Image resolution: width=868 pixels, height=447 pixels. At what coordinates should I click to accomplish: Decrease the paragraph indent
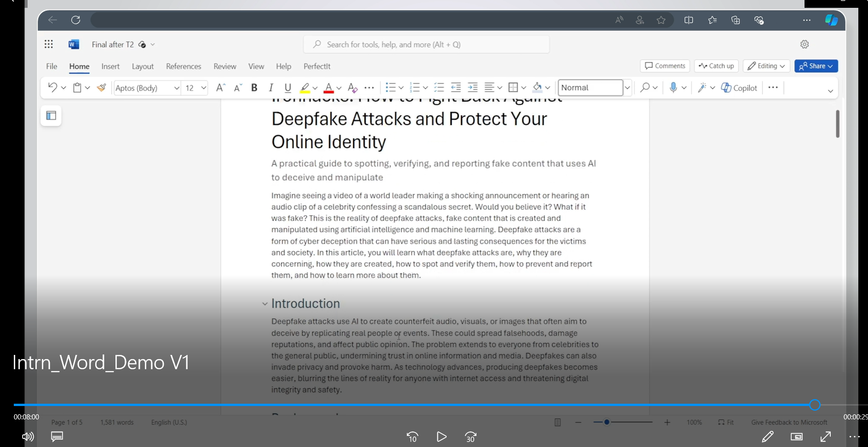point(456,87)
